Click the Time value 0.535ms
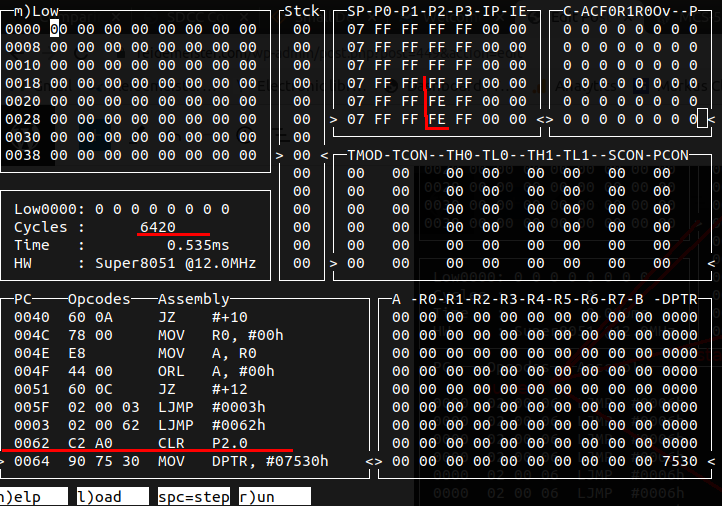722x506 pixels. click(x=198, y=245)
